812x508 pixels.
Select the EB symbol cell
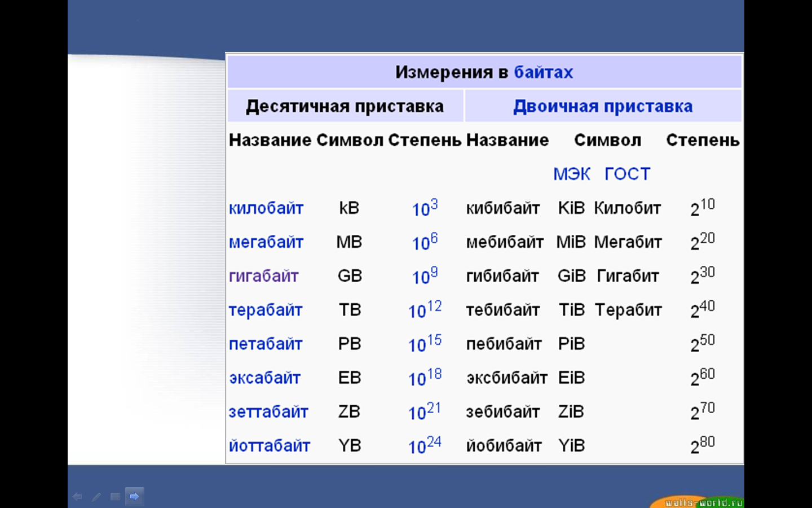(350, 378)
